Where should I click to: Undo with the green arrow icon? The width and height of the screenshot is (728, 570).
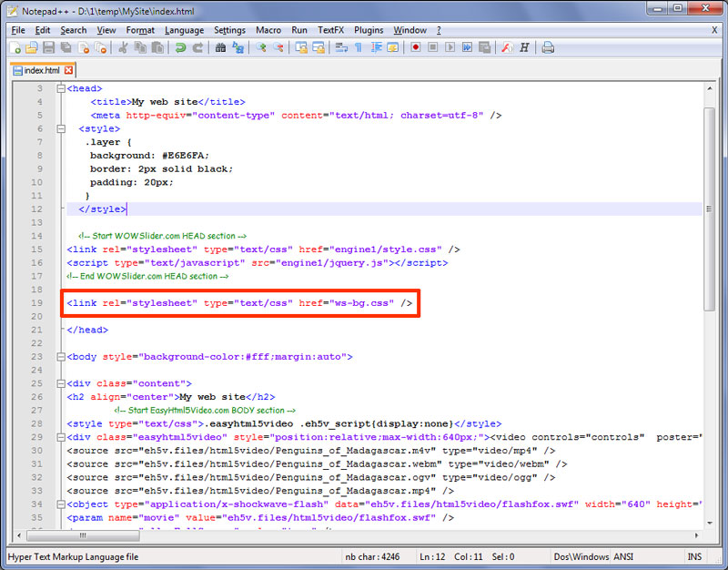coord(180,47)
